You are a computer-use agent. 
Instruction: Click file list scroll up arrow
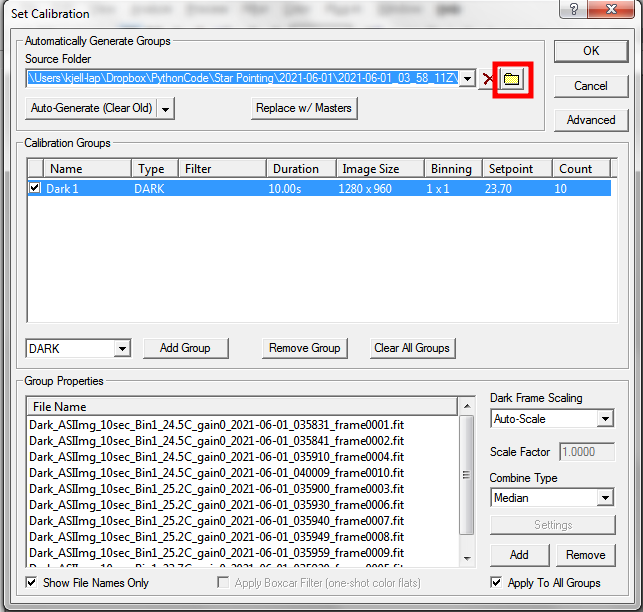467,406
